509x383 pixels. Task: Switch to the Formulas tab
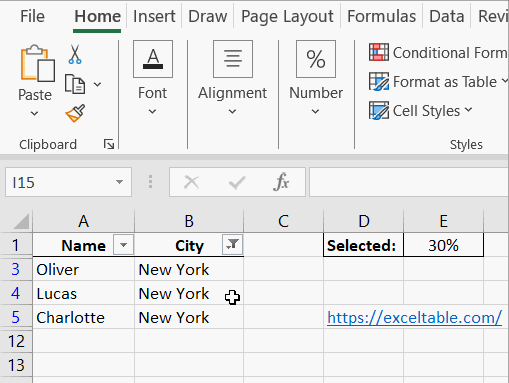click(x=381, y=16)
